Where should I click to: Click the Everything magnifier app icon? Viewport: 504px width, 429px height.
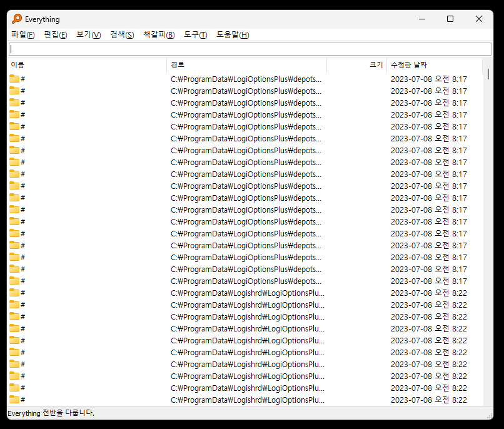[17, 19]
